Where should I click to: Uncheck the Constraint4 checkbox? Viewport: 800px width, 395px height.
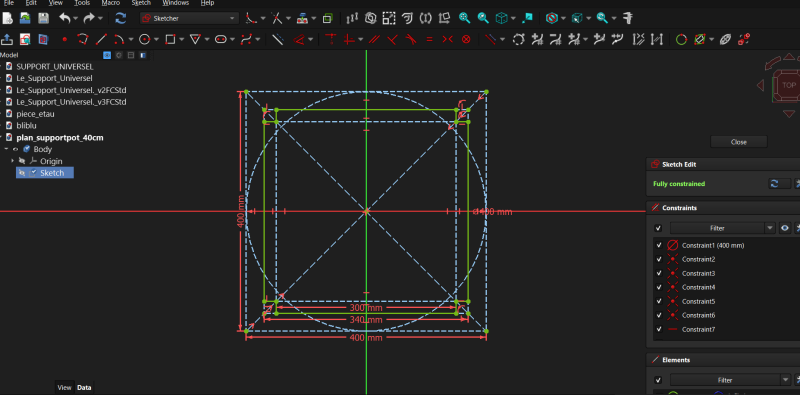659,287
